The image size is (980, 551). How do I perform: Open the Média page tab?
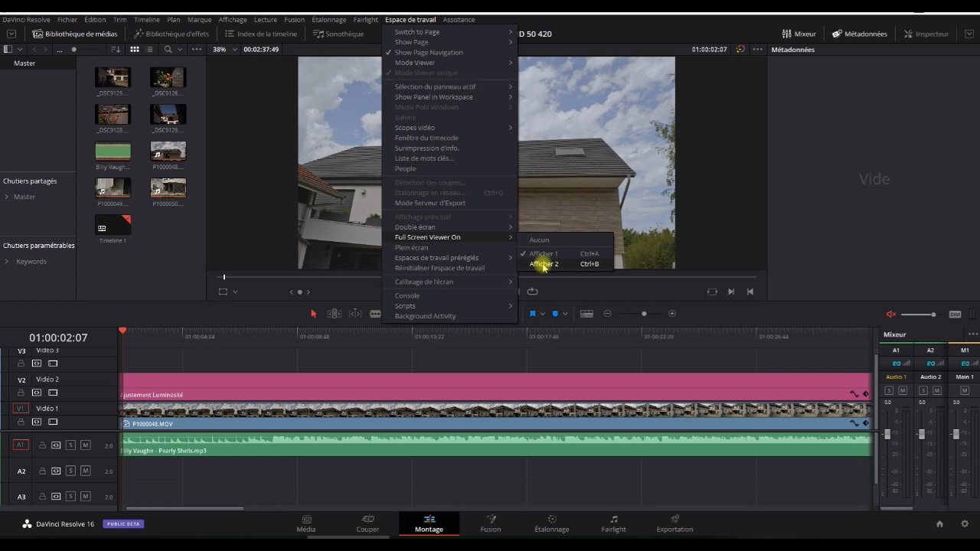(x=306, y=523)
